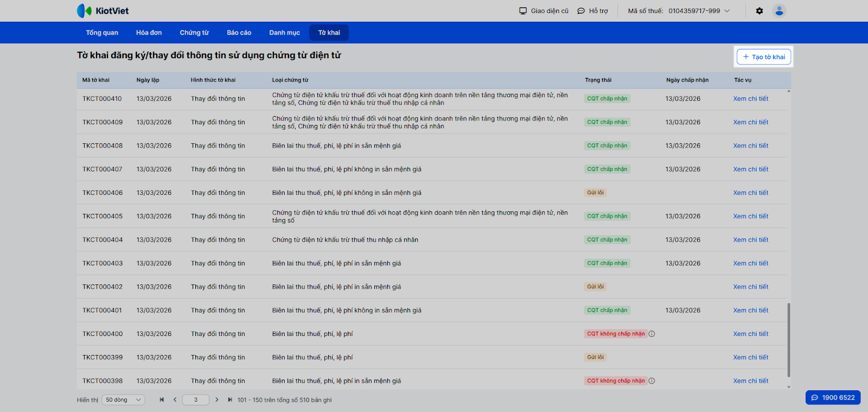
Task: Click the 1900 6522 hotline button
Action: 833,398
